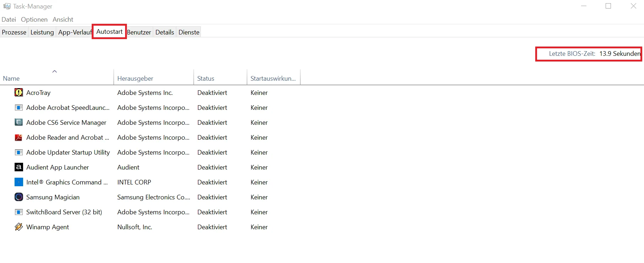Maximize the Task-Manager window

click(x=608, y=6)
